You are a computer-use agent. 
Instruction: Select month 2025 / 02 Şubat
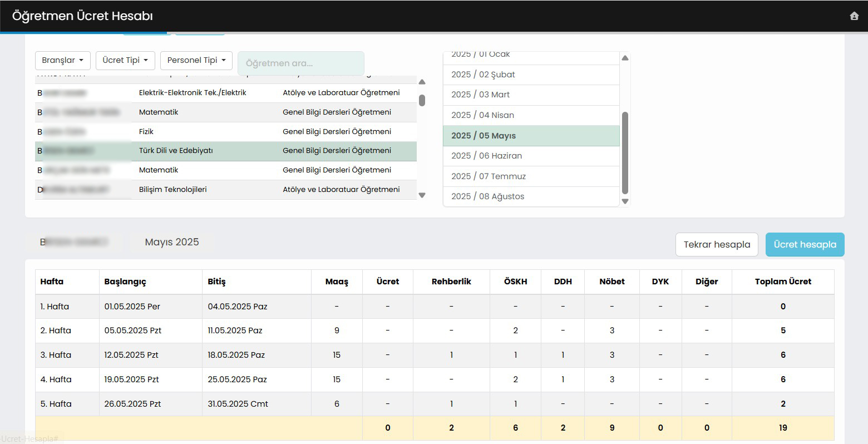[531, 75]
